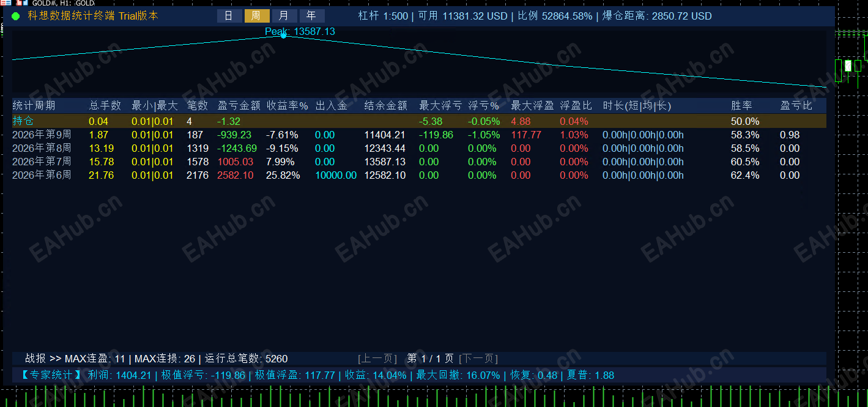Click the trade count 1319
The height and width of the screenshot is (407, 868).
coord(198,148)
